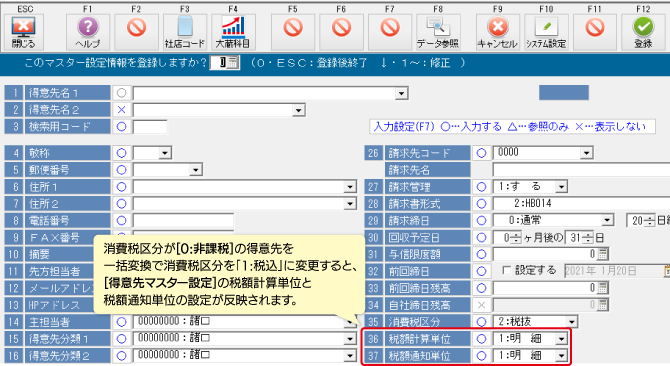Click the 請求書形式 field showing 2:HB014
This screenshot has width=670, height=366.
[x=581, y=204]
